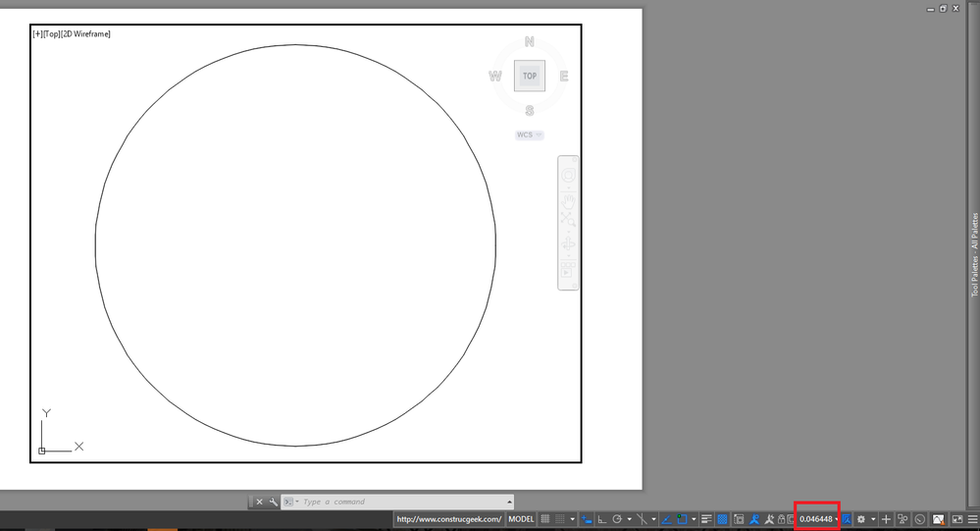Toggle isometric drafting icon
Viewport: 980px width, 531px height.
tap(642, 519)
